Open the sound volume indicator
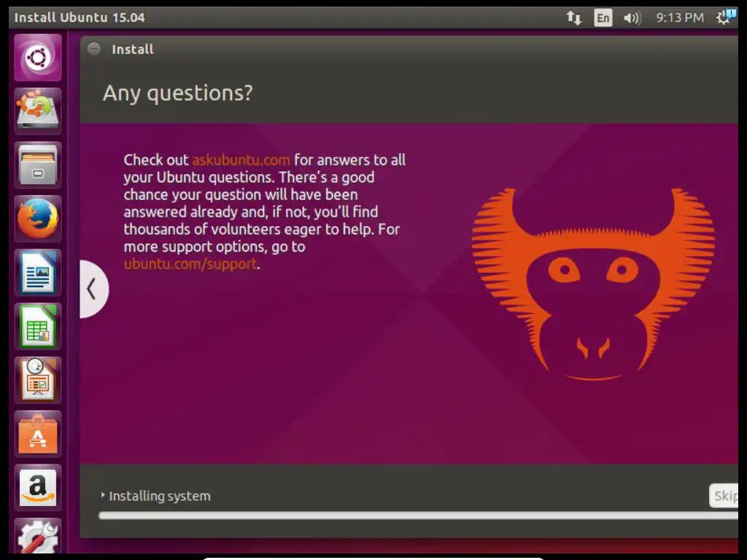Viewport: 747px width, 560px height. 632,18
